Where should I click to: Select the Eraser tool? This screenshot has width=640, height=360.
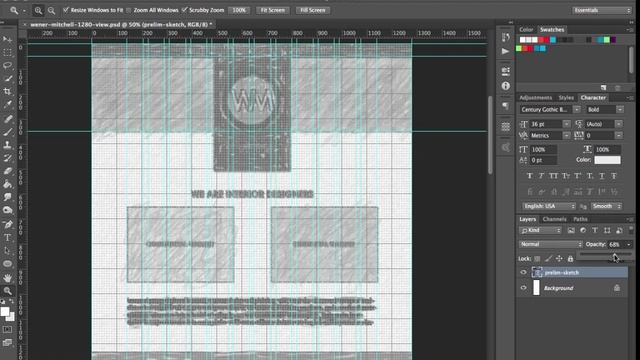click(x=7, y=171)
